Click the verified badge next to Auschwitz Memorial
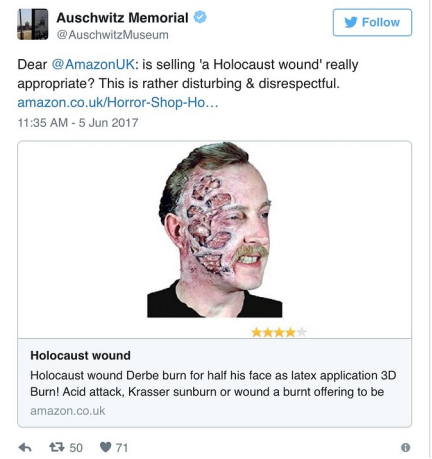Image resolution: width=432 pixels, height=459 pixels. pos(200,17)
